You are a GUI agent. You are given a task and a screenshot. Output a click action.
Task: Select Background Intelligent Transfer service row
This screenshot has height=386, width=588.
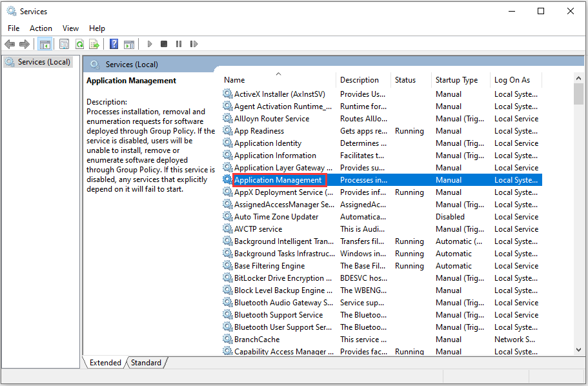[x=381, y=241]
